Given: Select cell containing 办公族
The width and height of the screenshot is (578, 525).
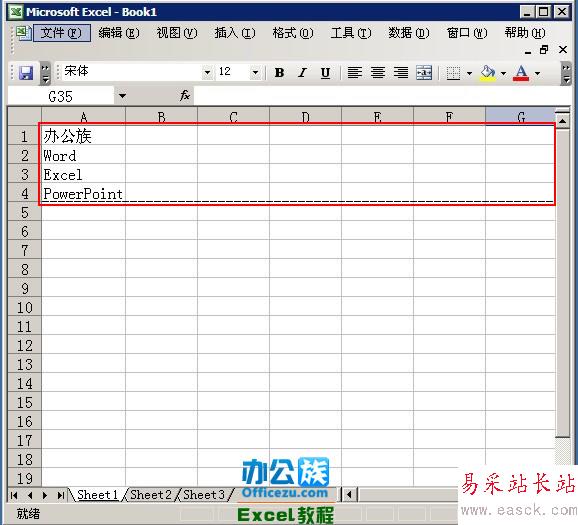Looking at the screenshot, I should point(84,136).
